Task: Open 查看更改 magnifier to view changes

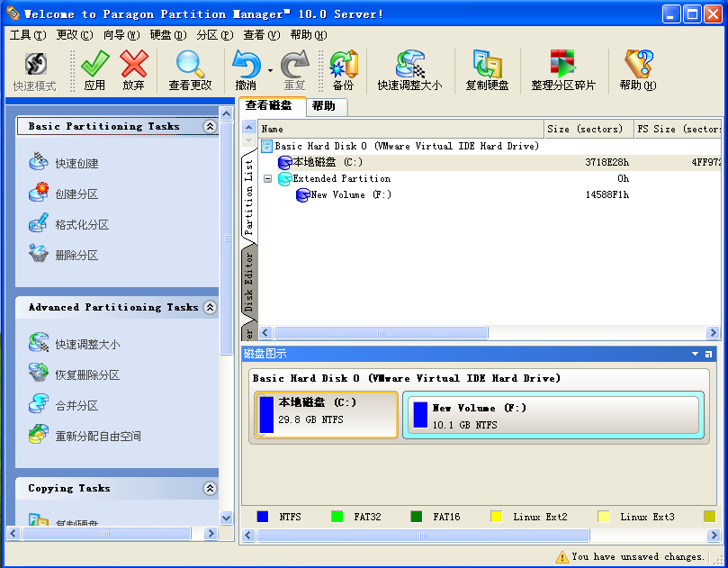Action: tap(190, 64)
